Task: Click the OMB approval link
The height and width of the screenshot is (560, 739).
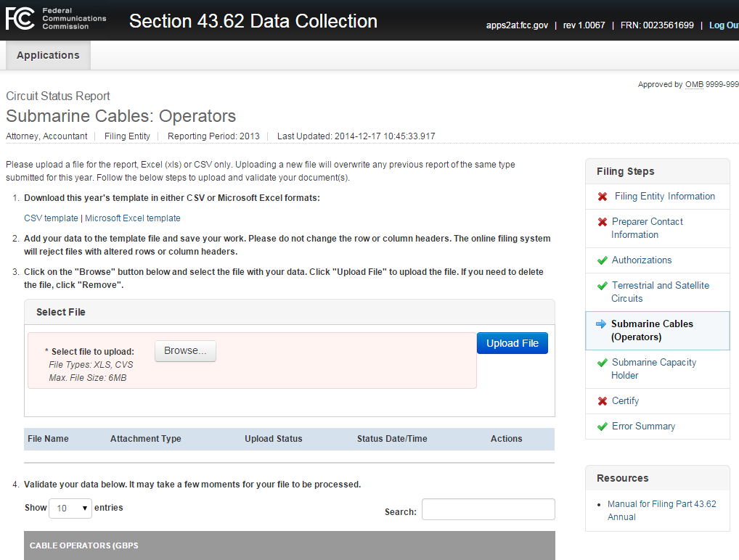Action: click(x=694, y=85)
